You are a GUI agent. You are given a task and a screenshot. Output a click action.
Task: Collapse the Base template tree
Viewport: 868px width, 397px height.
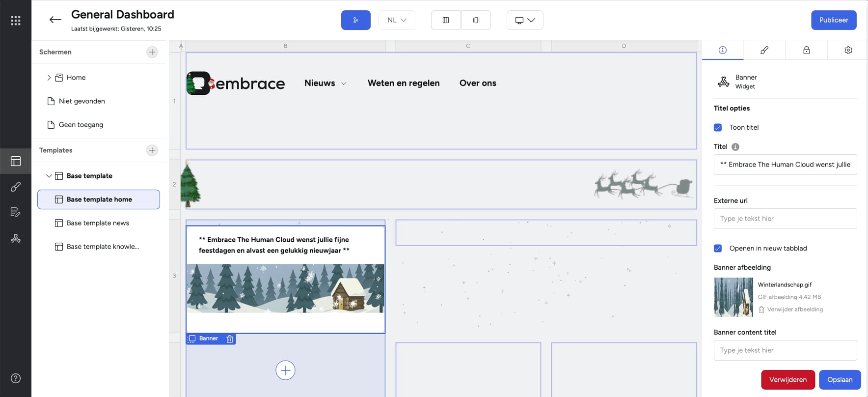[49, 176]
